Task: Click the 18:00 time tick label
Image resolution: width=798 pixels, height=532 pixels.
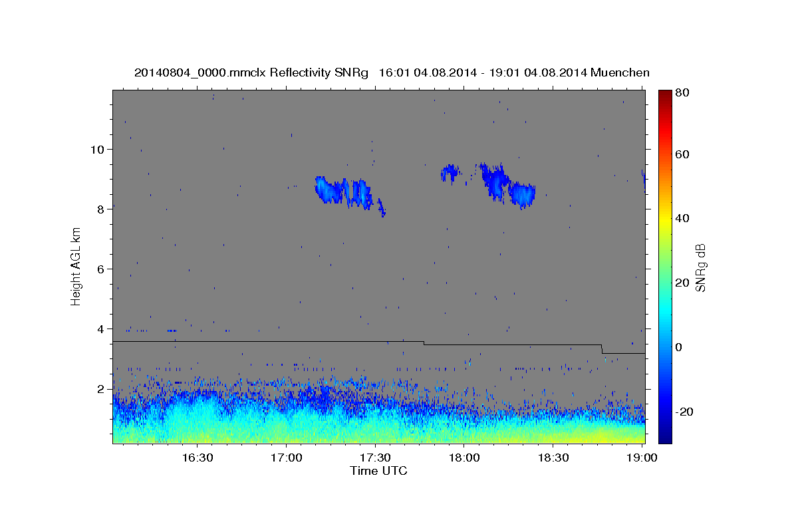Action: [x=464, y=458]
